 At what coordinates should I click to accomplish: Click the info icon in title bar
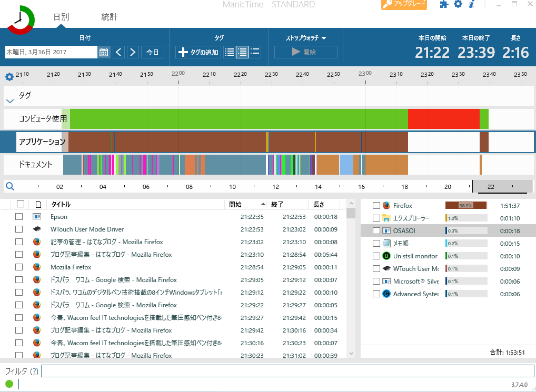click(472, 4)
